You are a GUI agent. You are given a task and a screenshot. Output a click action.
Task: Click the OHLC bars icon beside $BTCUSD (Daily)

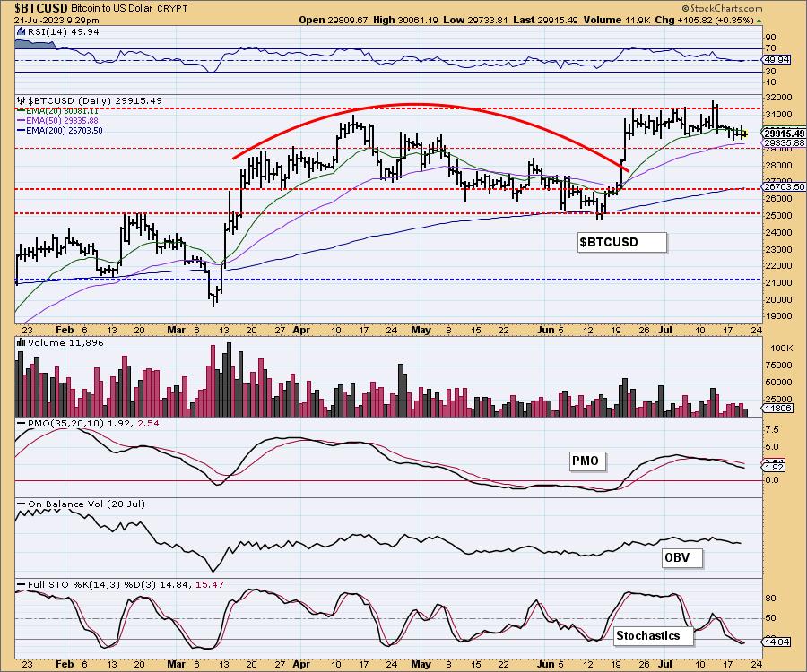22,100
